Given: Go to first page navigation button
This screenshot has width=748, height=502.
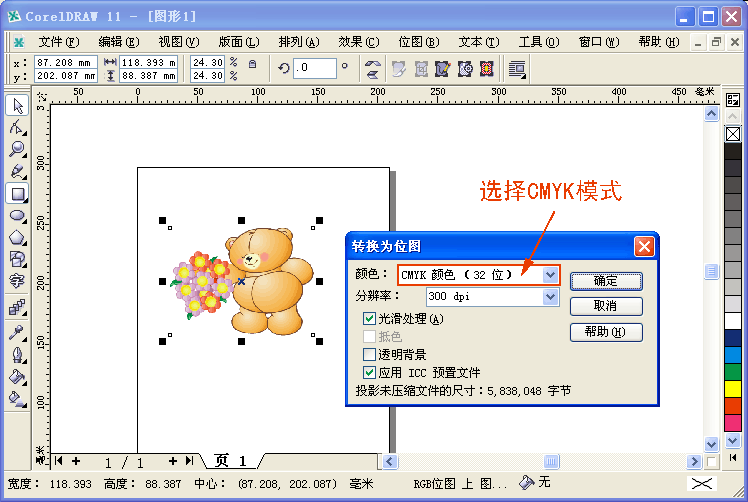Looking at the screenshot, I should 59,461.
